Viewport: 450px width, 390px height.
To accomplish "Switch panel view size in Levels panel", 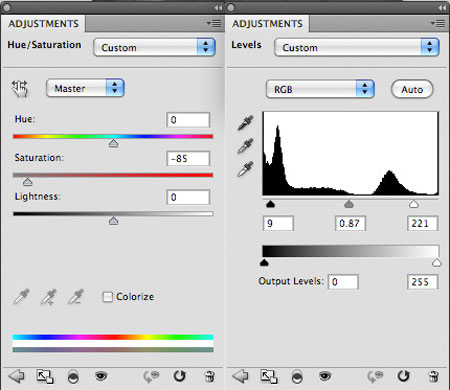I will coord(269,376).
